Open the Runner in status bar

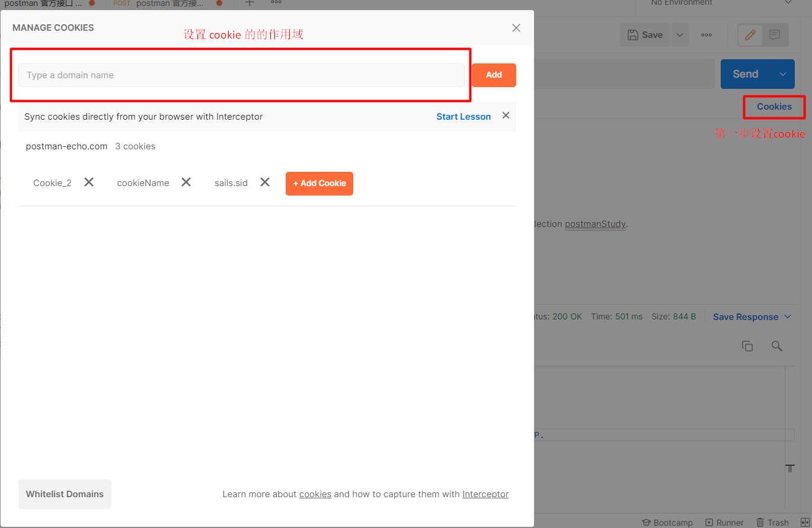[724, 523]
